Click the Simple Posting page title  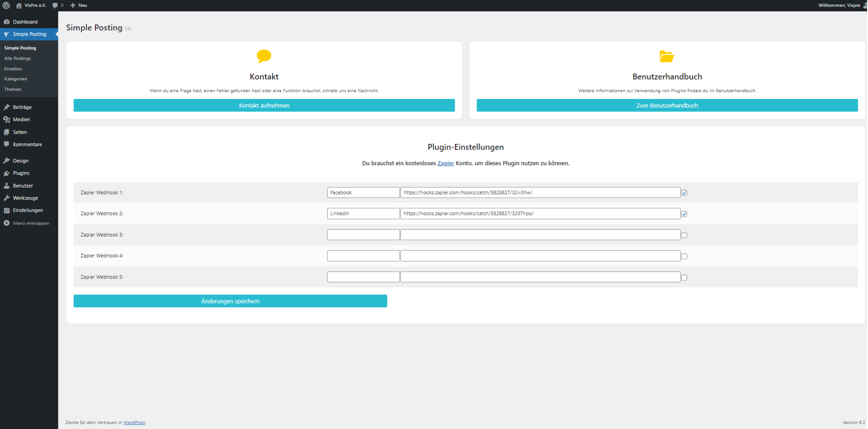tap(94, 28)
